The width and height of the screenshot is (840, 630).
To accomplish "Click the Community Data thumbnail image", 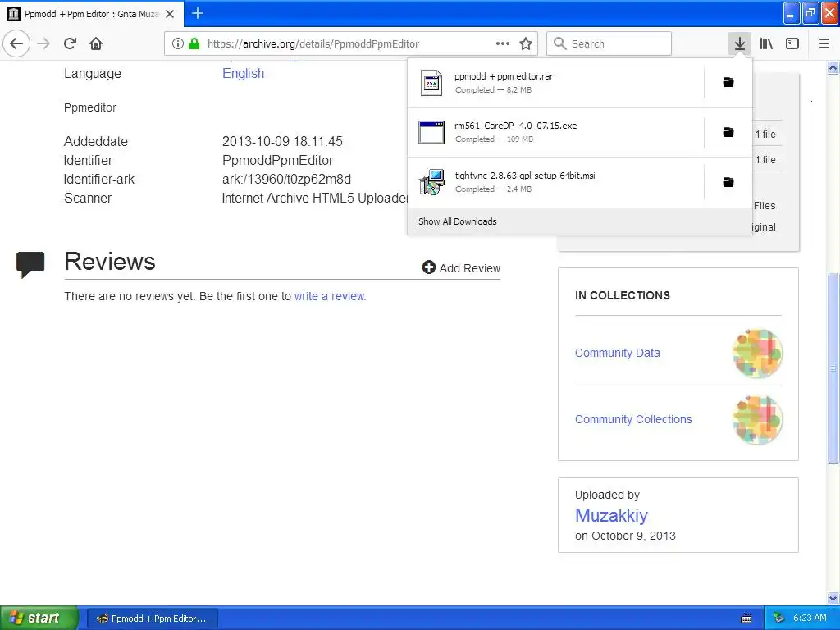I will (757, 354).
